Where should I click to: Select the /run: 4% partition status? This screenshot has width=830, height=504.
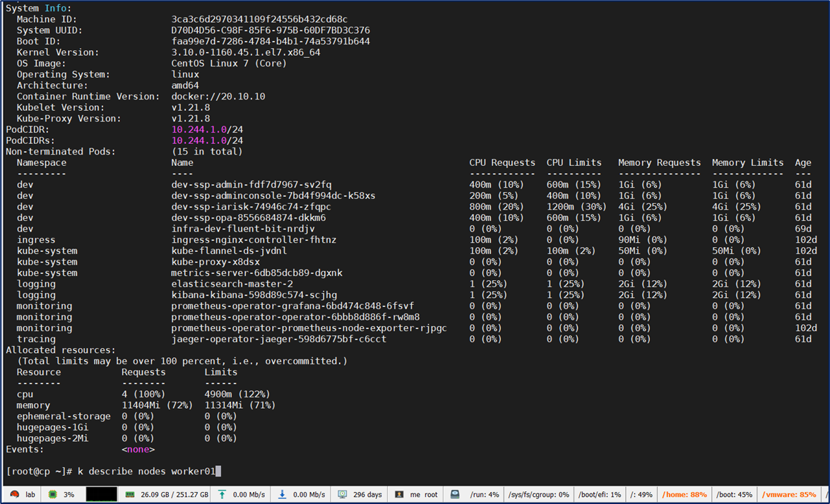[484, 495]
